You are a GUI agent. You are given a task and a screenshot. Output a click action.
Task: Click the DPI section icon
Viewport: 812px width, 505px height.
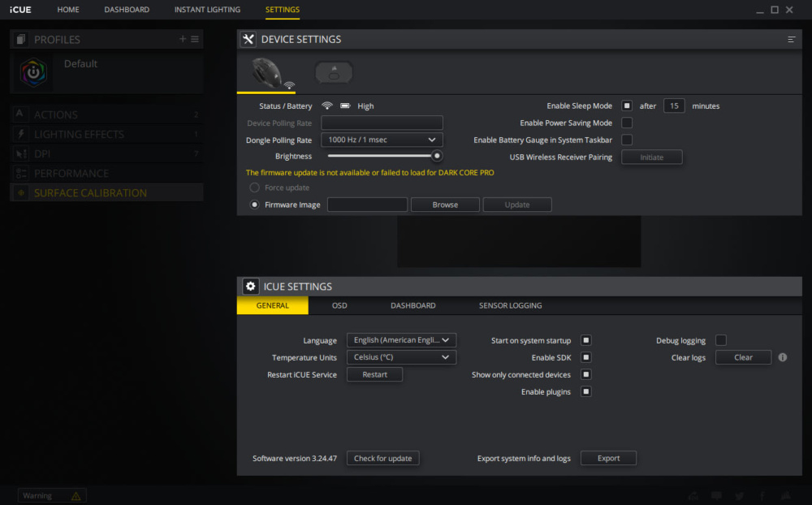21,153
